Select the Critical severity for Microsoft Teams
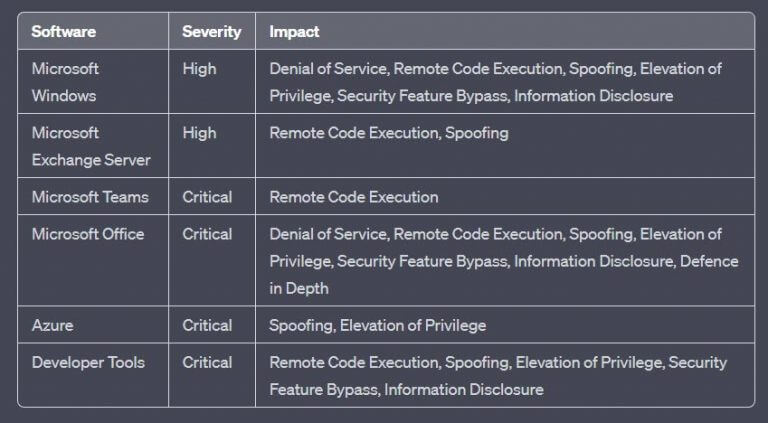This screenshot has height=423, width=768. (207, 197)
